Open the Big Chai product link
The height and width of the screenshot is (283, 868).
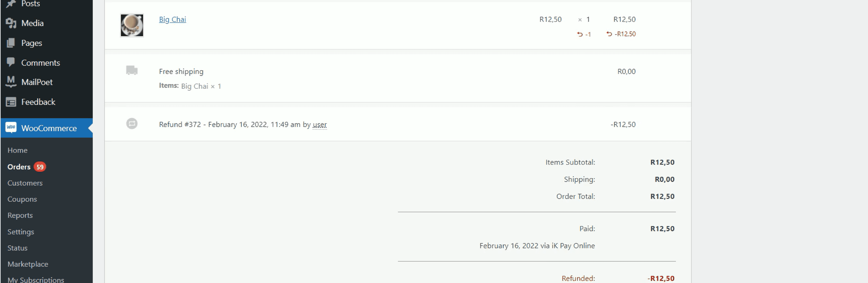(172, 19)
